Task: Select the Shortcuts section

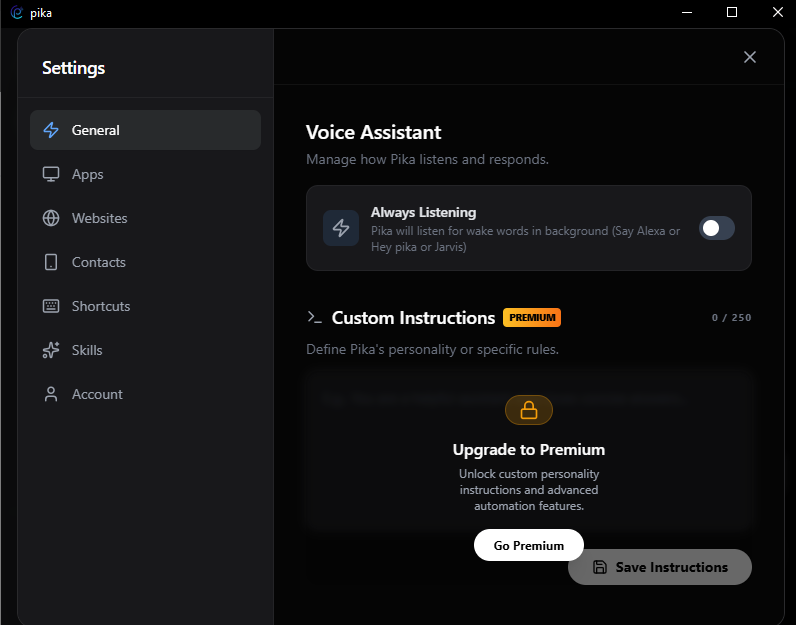Action: 145,306
